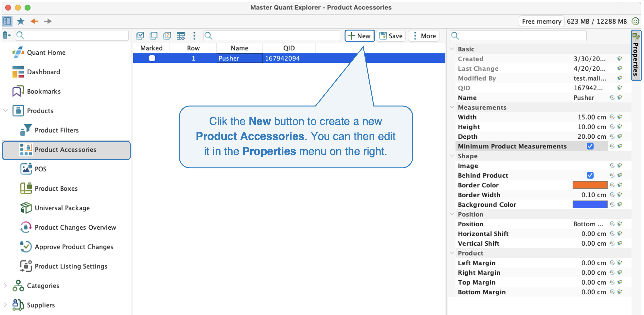Screen dimensions: 644x315
Task: Click the pin icon for Created
Action: [x=620, y=58]
